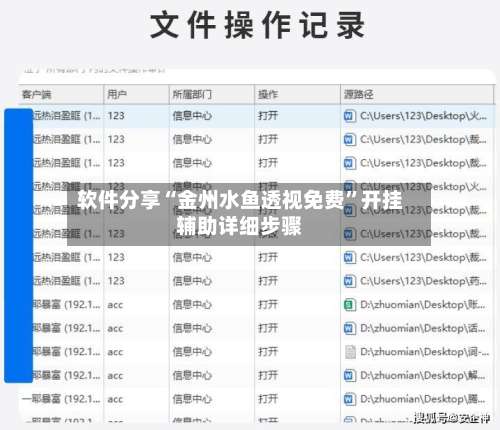Select path D:\zhuomian\Desktop\解...
This screenshot has height=430, width=500.
click(x=423, y=376)
